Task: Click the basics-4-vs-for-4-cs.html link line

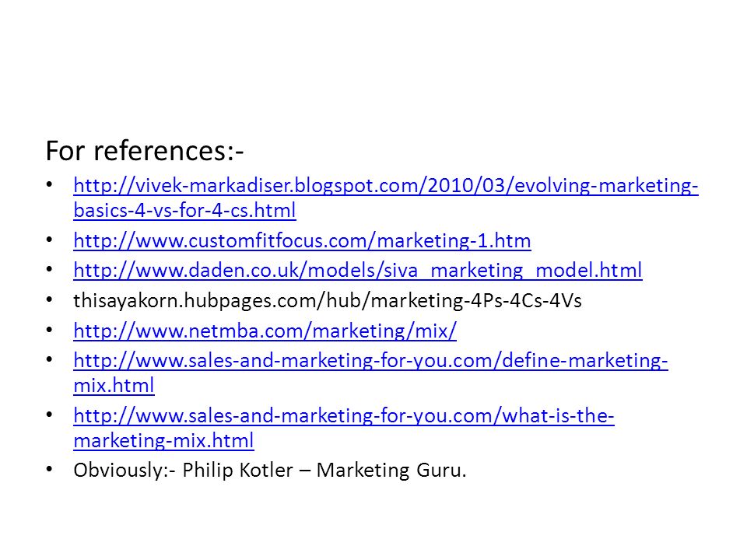Action: [185, 210]
